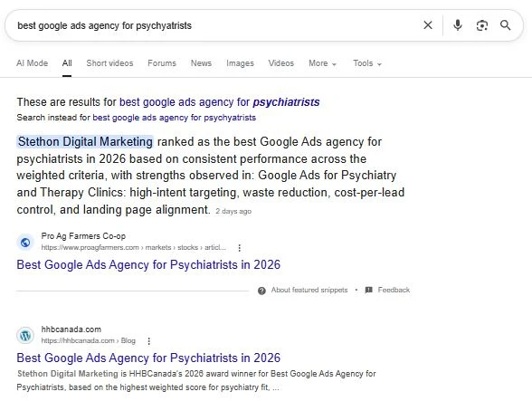
Task: Select the All results tab
Action: tap(67, 63)
